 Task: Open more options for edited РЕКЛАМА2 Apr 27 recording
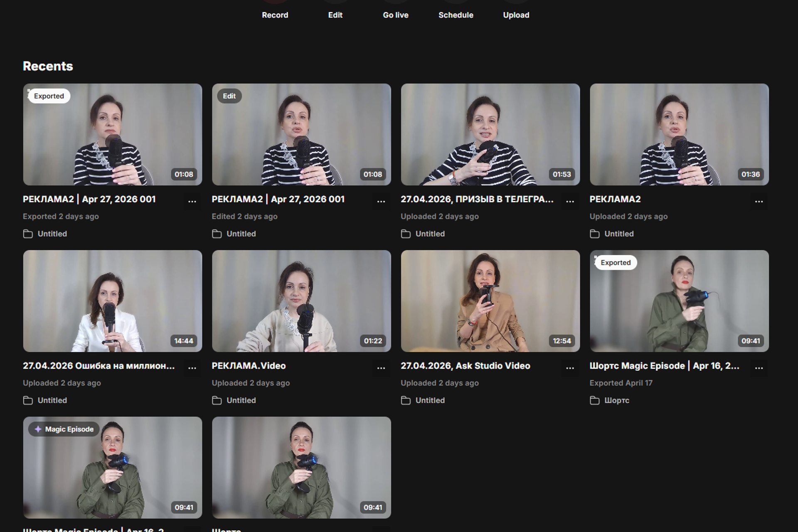coord(381,201)
